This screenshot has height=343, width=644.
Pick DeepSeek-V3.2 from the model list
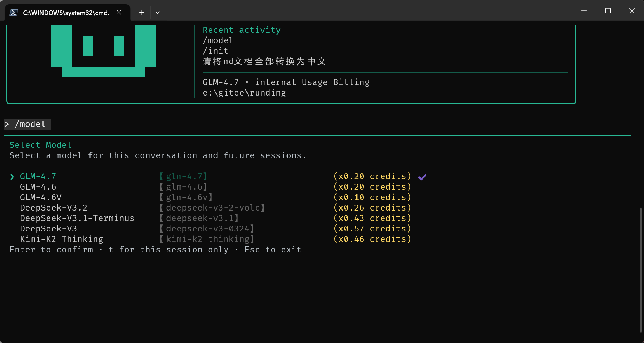(x=54, y=208)
